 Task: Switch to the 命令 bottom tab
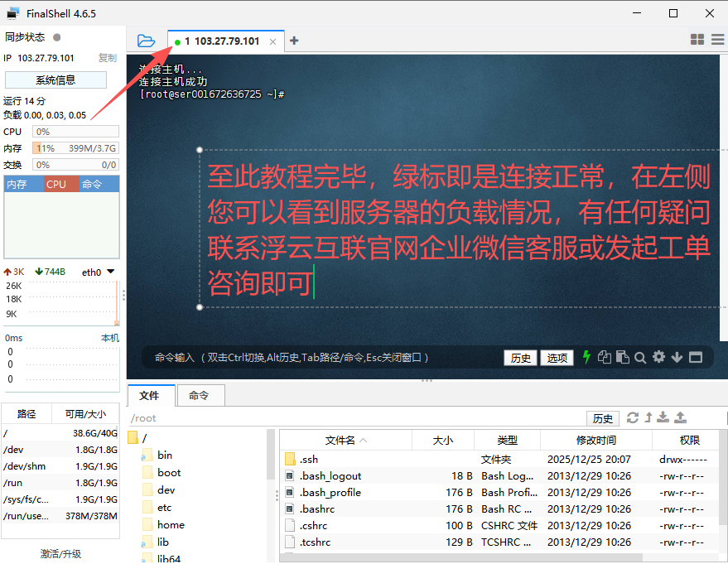point(199,396)
